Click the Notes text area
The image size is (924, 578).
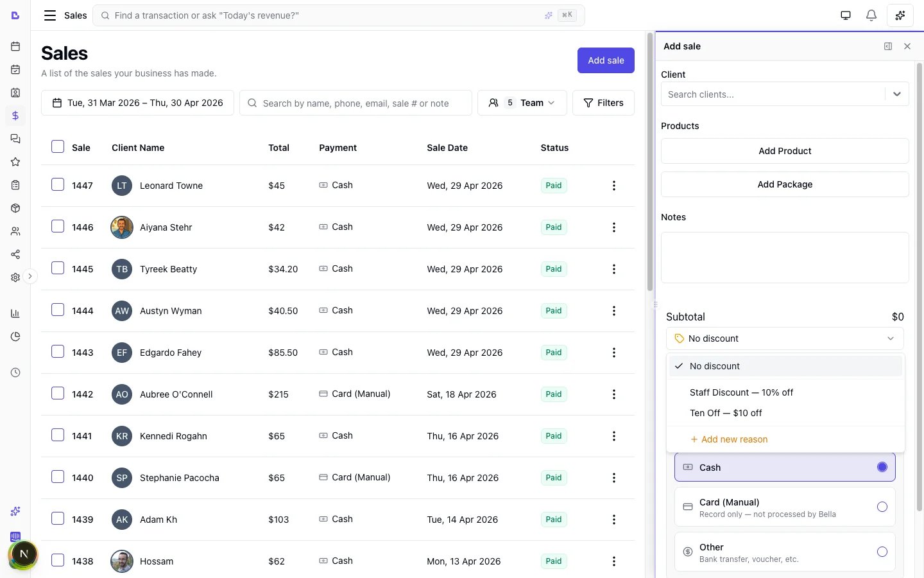[x=785, y=258]
